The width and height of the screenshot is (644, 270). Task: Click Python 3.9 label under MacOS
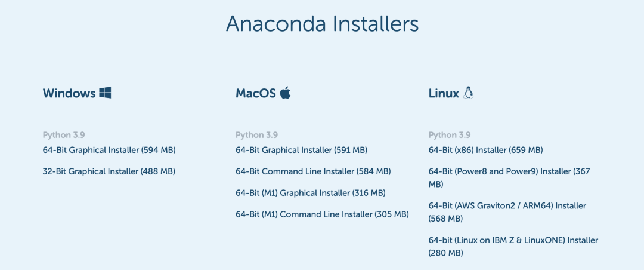[256, 135]
